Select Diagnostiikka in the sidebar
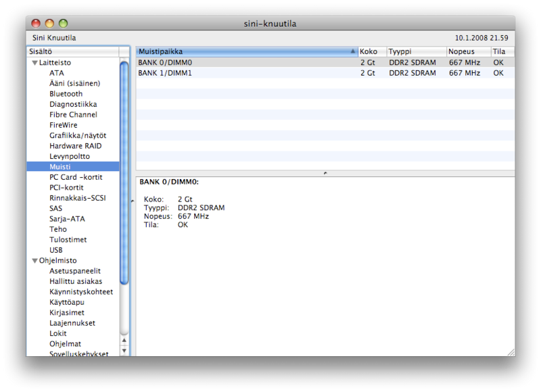Image resolution: width=541 pixels, height=392 pixels. pos(73,104)
